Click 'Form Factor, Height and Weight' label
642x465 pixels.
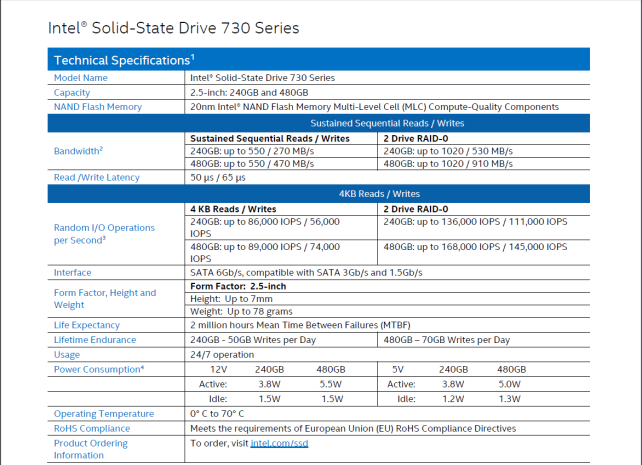[x=105, y=299]
